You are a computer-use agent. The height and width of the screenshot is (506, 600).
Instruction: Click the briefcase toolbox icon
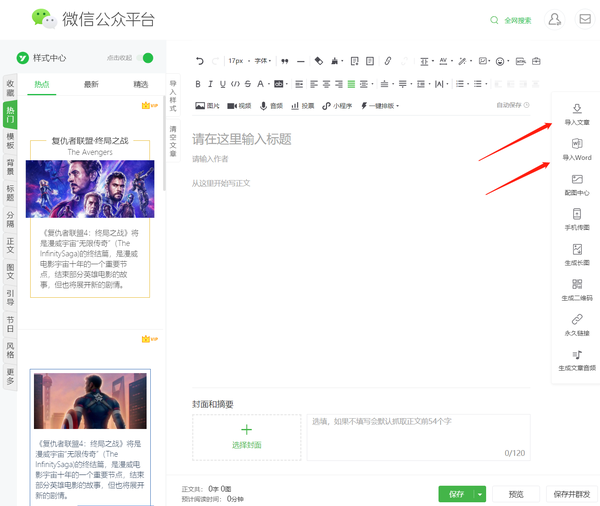point(536,61)
